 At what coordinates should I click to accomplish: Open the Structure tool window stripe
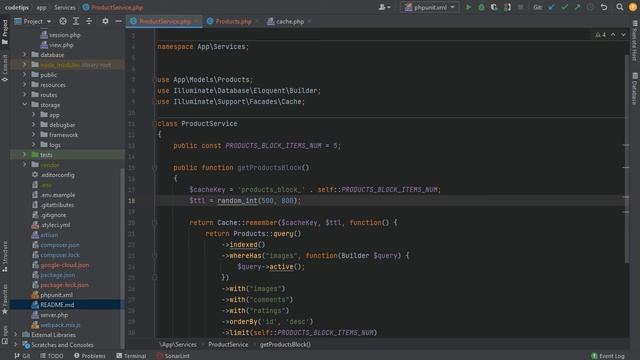click(5, 256)
